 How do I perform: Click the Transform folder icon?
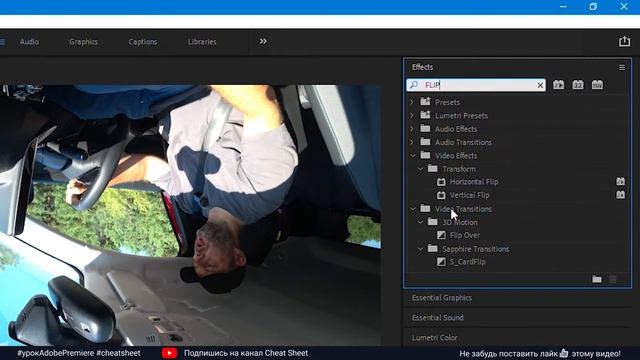point(433,168)
